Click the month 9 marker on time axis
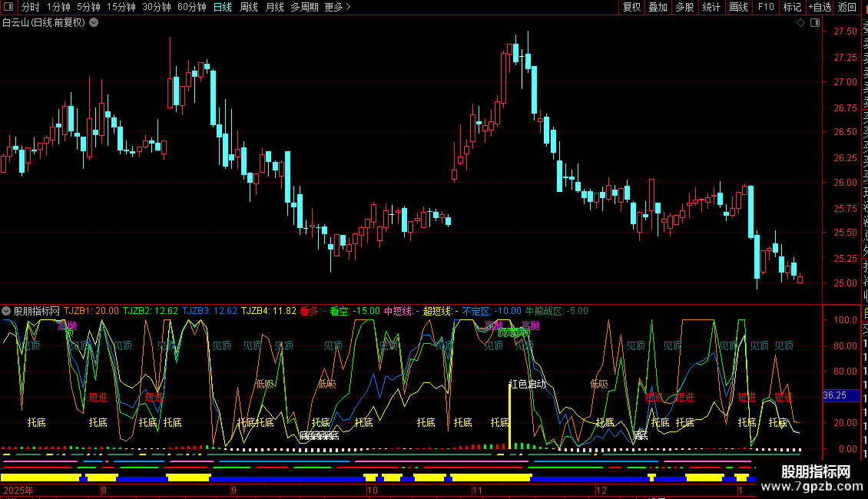The image size is (868, 499). click(234, 490)
